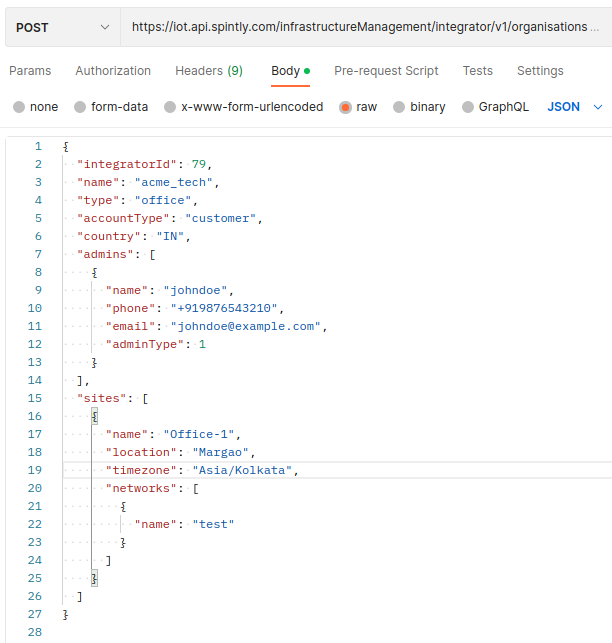The width and height of the screenshot is (612, 643).
Task: Open the Authorization tab
Action: pos(113,71)
